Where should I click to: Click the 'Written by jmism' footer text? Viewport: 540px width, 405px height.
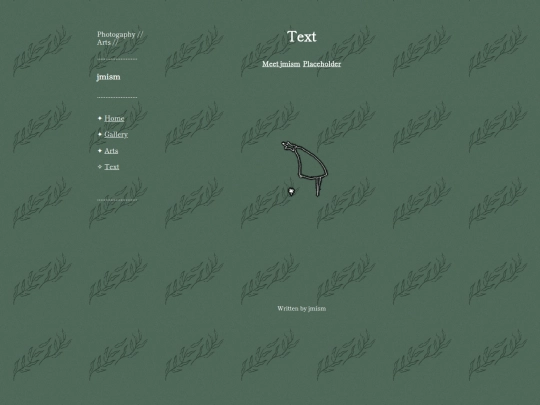click(x=302, y=309)
